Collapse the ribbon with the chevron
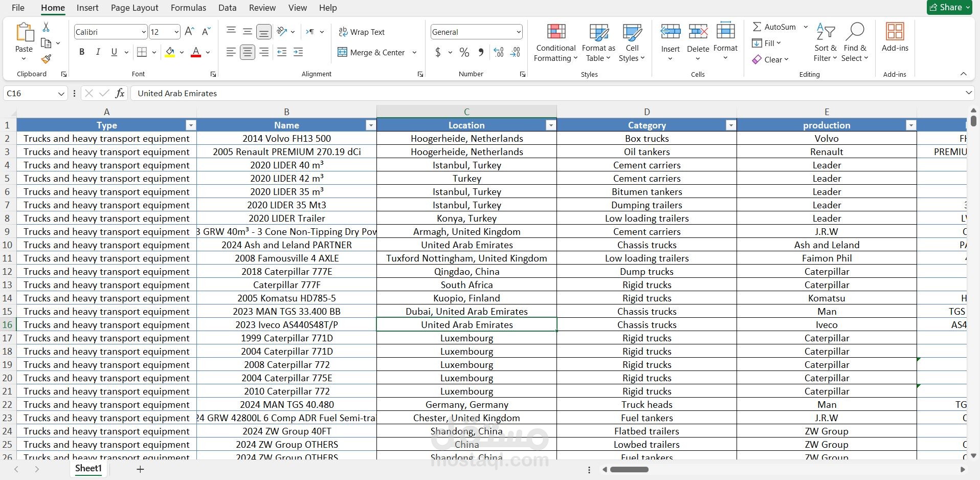980x480 pixels. tap(964, 74)
